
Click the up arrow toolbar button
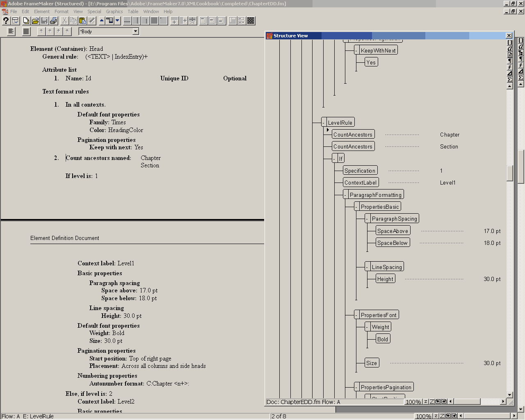(102, 21)
